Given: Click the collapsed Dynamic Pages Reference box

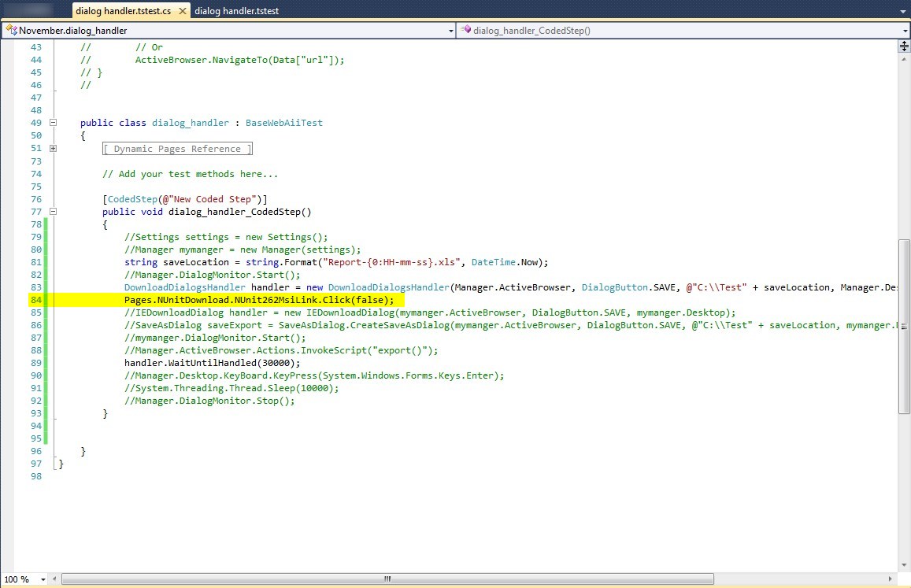Looking at the screenshot, I should (177, 149).
